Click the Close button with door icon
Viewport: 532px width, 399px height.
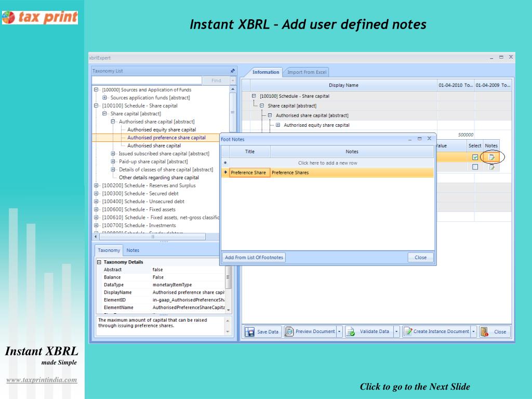point(494,331)
